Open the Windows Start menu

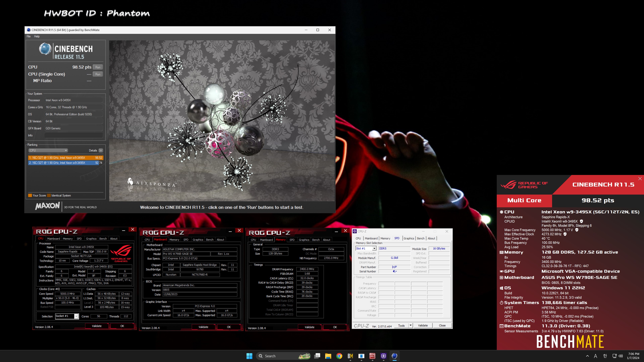tap(249, 356)
